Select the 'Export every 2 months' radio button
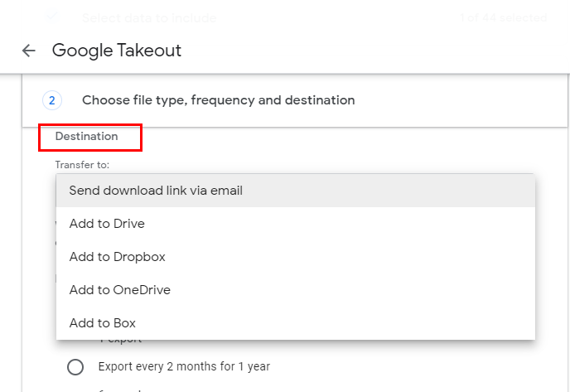Viewport: 570px width, 392px height. pos(75,366)
